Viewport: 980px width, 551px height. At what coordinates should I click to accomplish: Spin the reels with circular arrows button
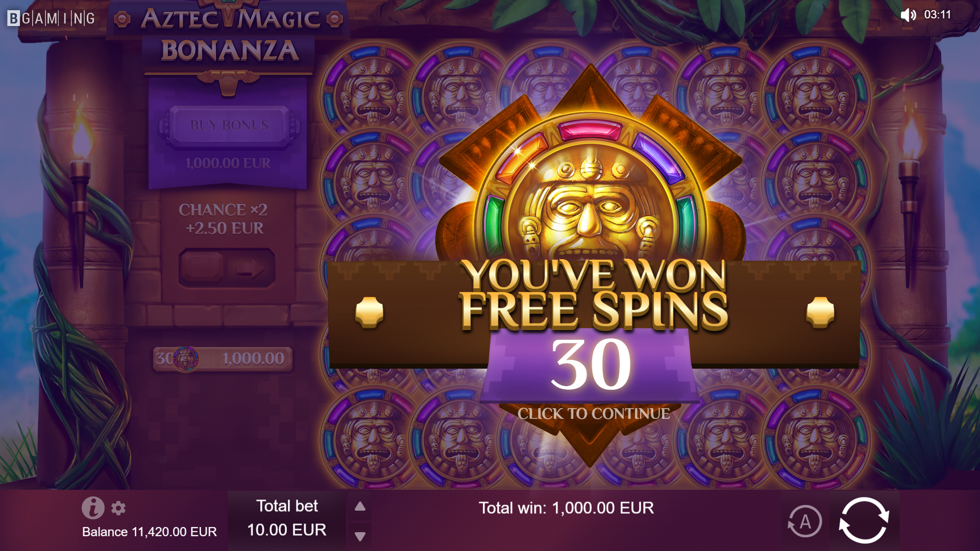tap(864, 520)
